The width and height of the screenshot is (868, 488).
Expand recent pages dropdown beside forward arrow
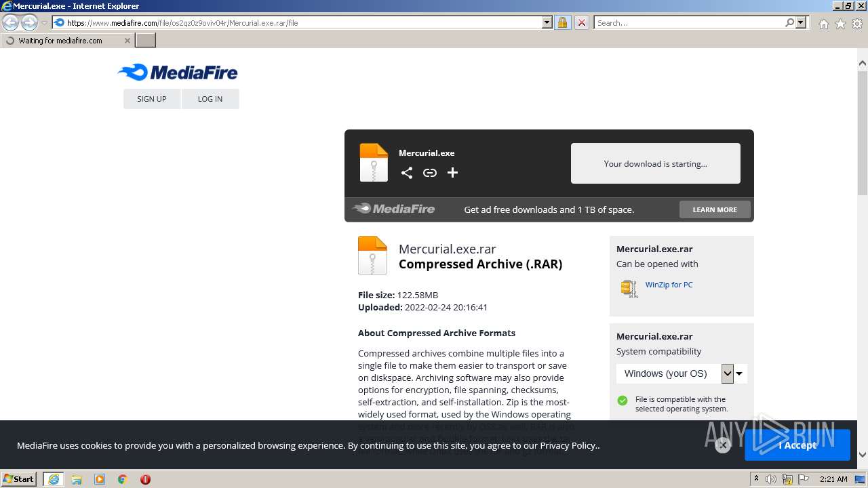[x=44, y=22]
